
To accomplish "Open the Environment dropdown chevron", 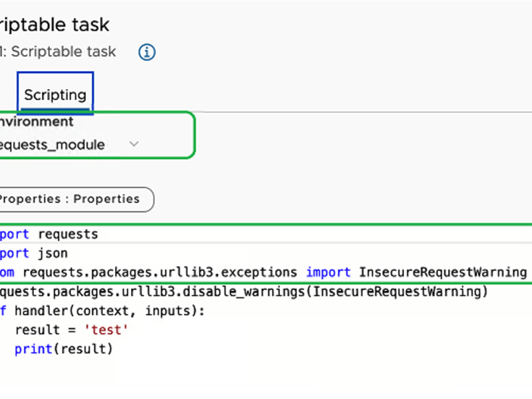I will tap(134, 144).
